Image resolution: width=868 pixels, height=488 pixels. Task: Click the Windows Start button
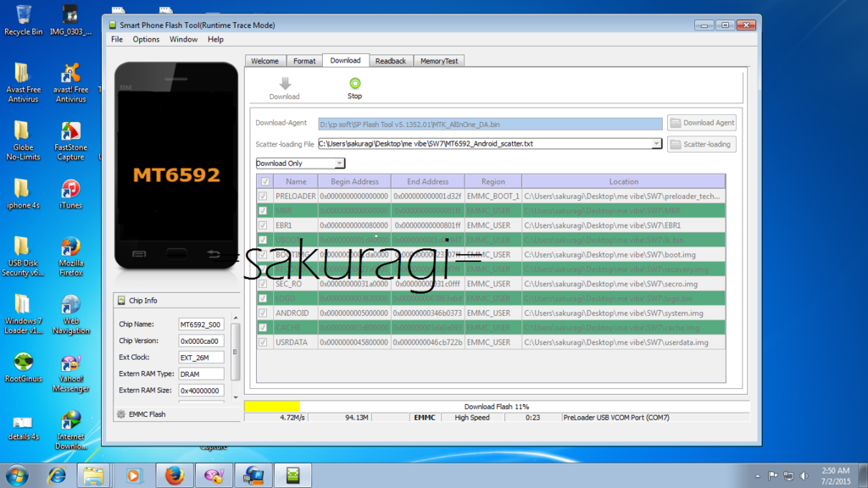17,475
